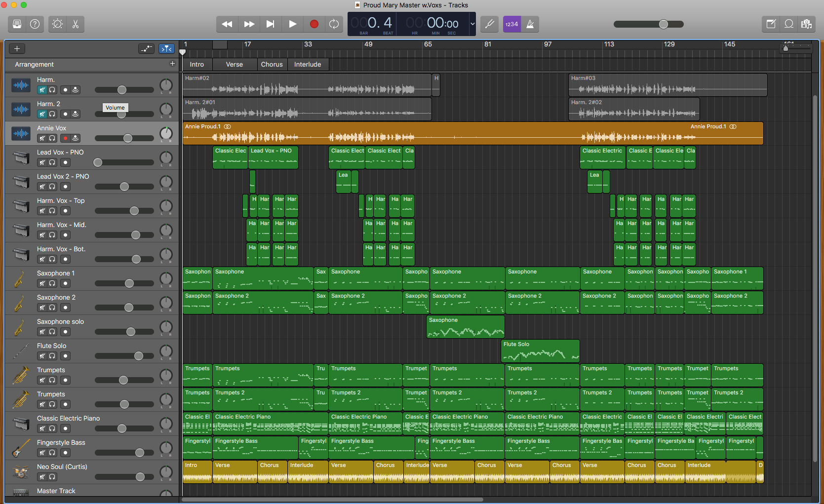Go to beginning of project
The image size is (824, 504).
coord(270,24)
